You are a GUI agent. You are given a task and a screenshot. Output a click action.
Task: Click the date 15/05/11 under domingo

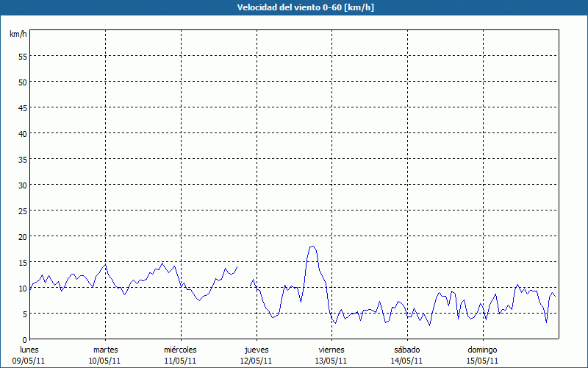pos(482,361)
